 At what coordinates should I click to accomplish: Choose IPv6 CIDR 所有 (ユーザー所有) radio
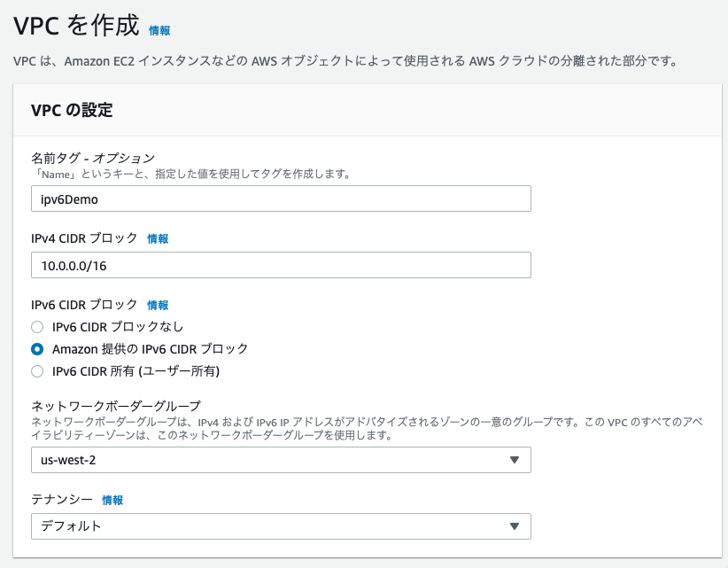pos(37,371)
